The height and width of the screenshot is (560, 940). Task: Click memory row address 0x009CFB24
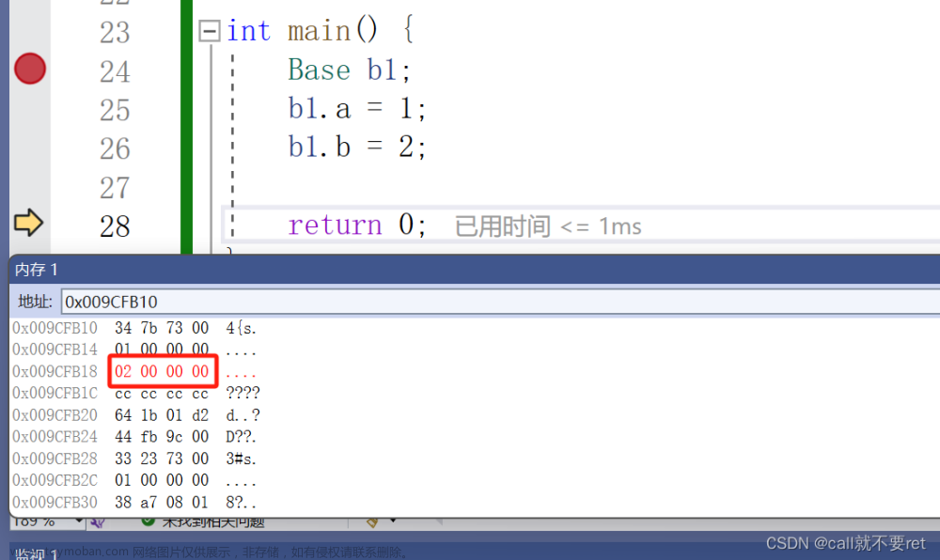[55, 437]
